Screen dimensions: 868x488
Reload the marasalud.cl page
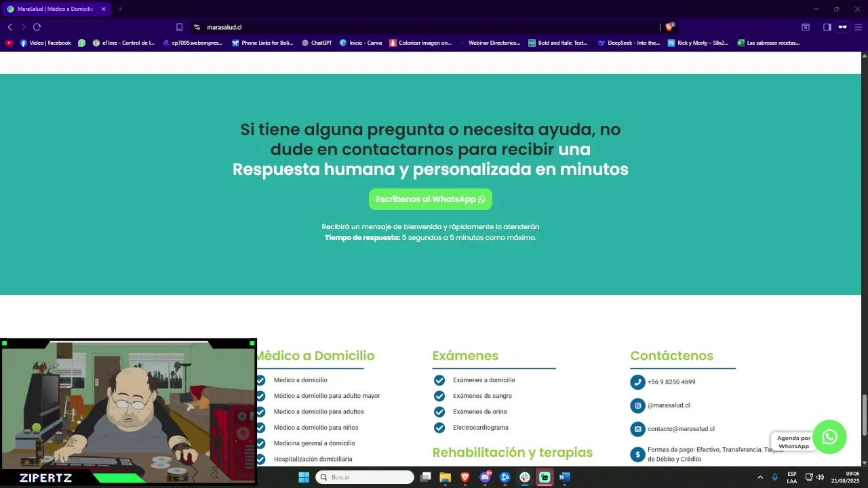point(37,27)
